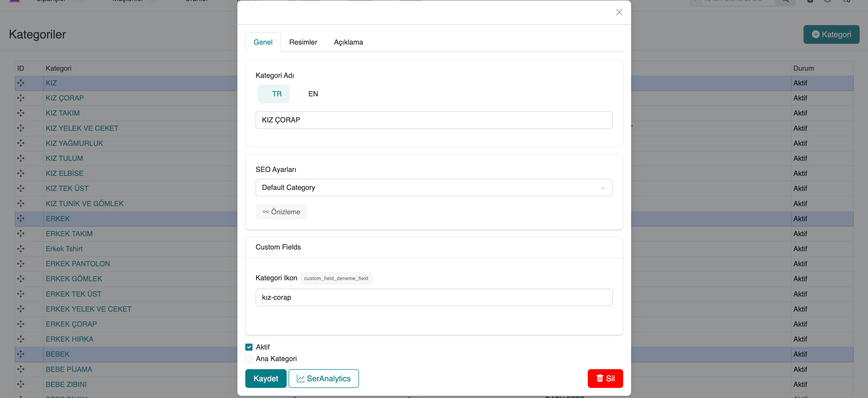Click the trash icon on Sil button
Viewport: 868px width, 398px height.
600,379
